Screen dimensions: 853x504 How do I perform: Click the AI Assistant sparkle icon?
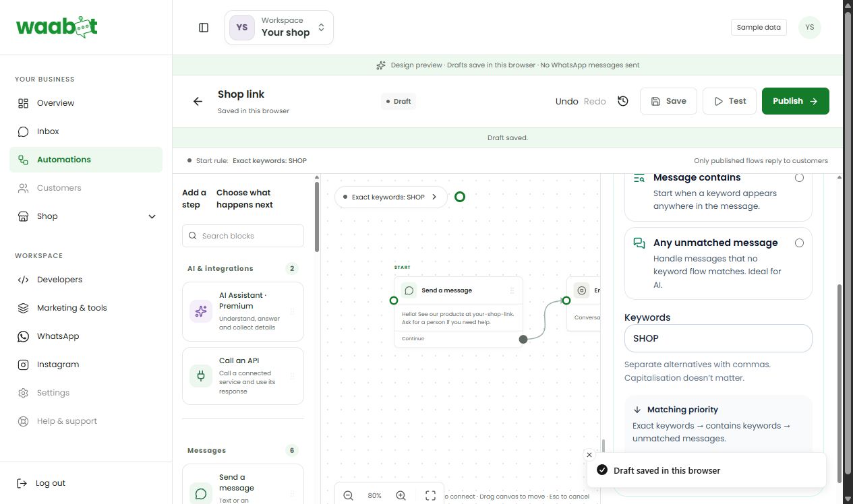click(201, 311)
